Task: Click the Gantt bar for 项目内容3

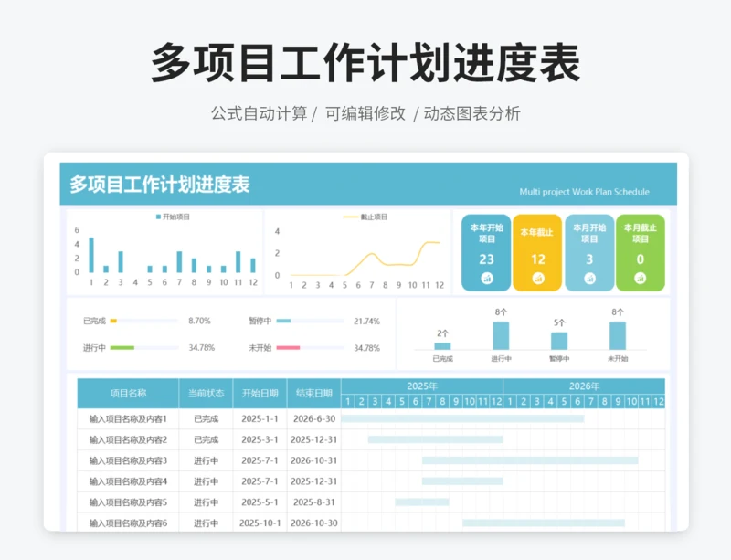Action: [530, 460]
